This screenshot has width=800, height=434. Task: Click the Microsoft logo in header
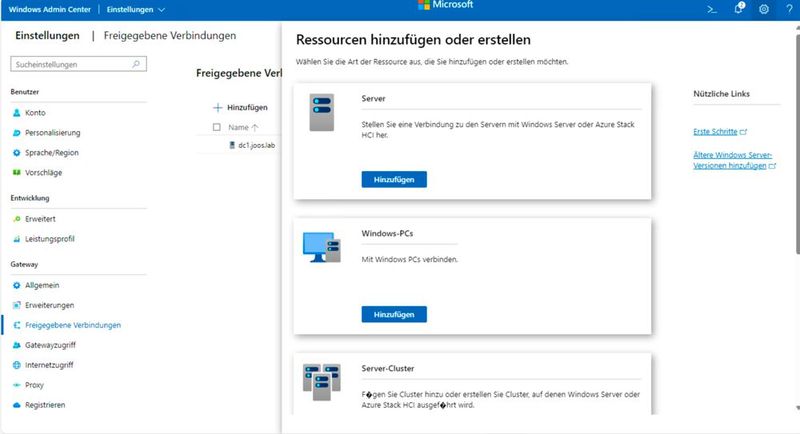pyautogui.click(x=445, y=5)
